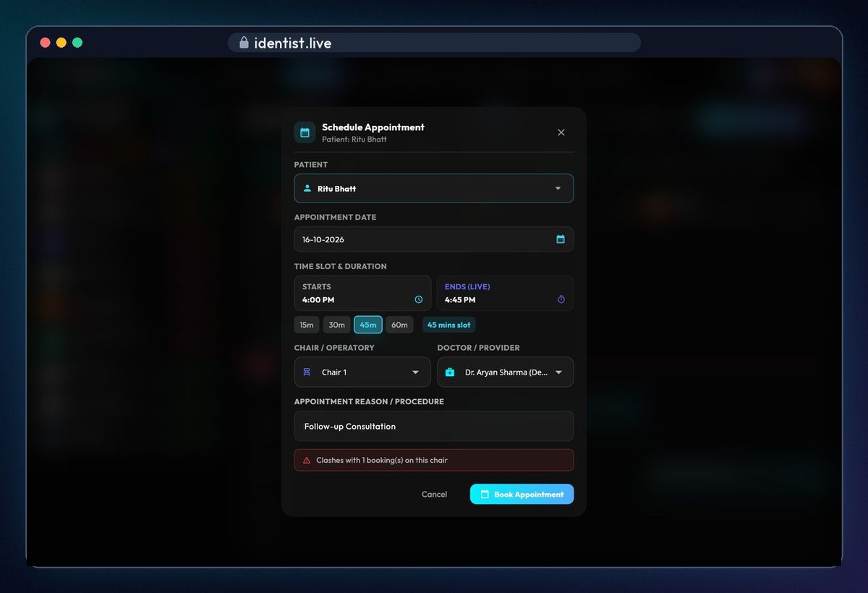The width and height of the screenshot is (868, 593).
Task: Close the Schedule Appointment dialog
Action: (x=561, y=132)
